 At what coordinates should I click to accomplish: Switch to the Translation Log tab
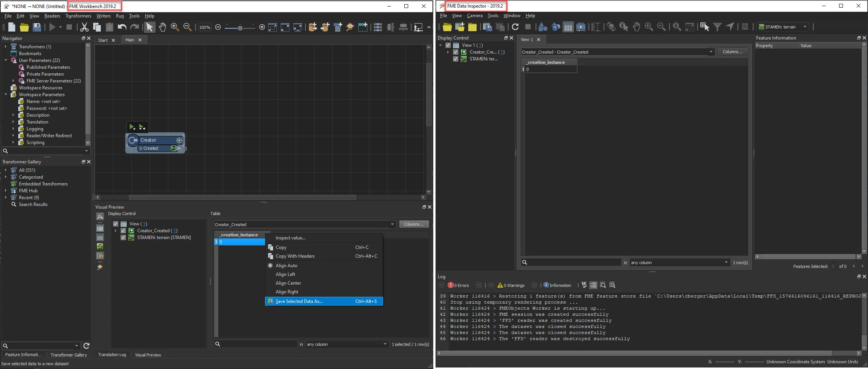(x=112, y=355)
